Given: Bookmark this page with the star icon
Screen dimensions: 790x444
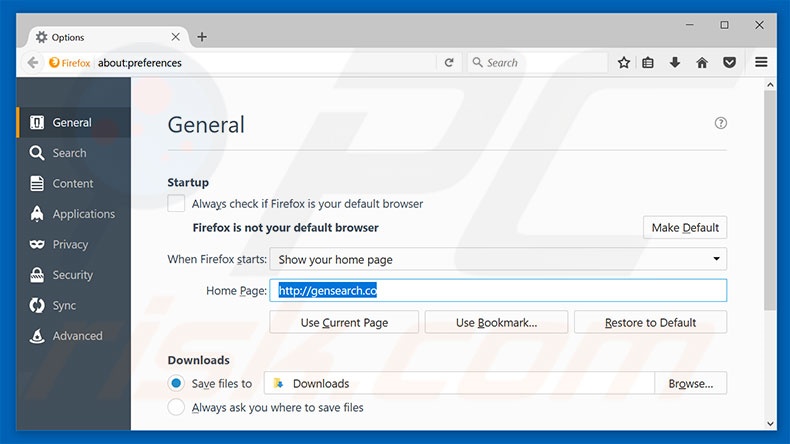Looking at the screenshot, I should (624, 62).
